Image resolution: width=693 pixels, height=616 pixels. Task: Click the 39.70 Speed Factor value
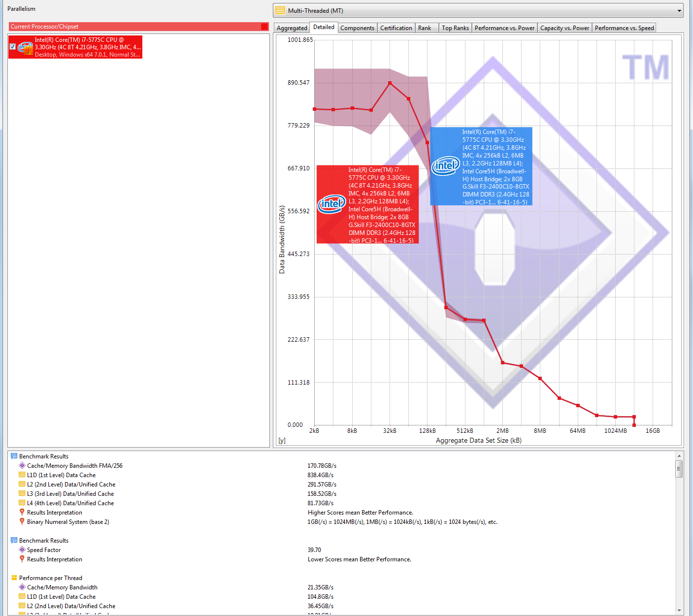314,550
